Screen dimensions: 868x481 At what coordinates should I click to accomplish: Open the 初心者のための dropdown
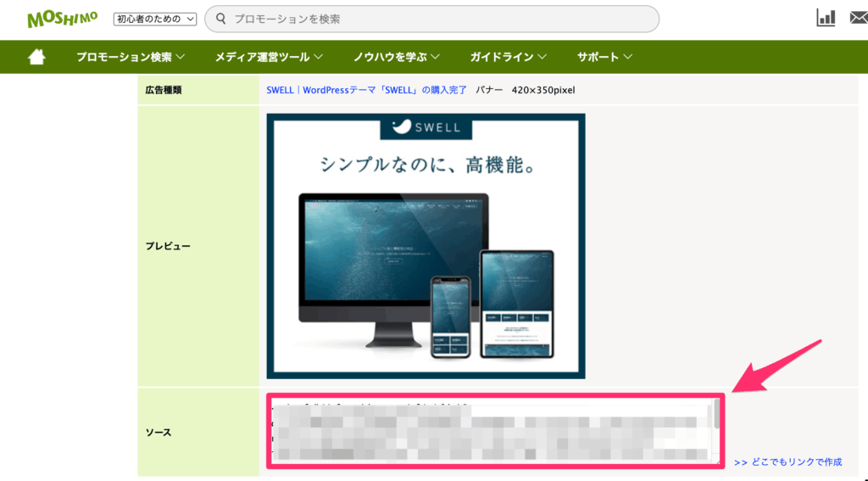pos(155,19)
